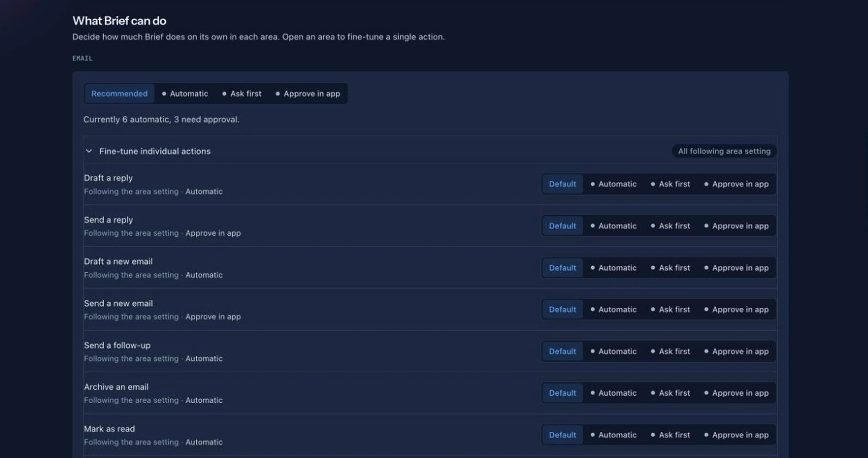The height and width of the screenshot is (458, 868).
Task: Click the Draft a new email label
Action: [118, 261]
